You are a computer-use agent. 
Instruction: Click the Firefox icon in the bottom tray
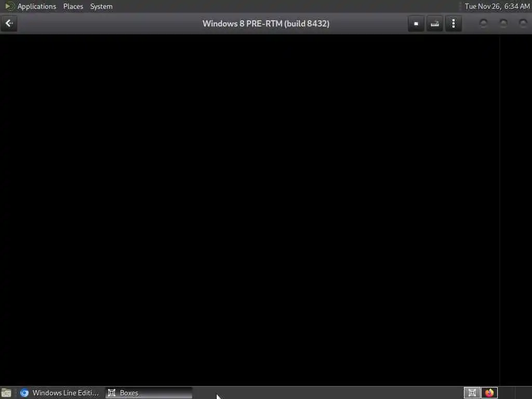pyautogui.click(x=489, y=393)
